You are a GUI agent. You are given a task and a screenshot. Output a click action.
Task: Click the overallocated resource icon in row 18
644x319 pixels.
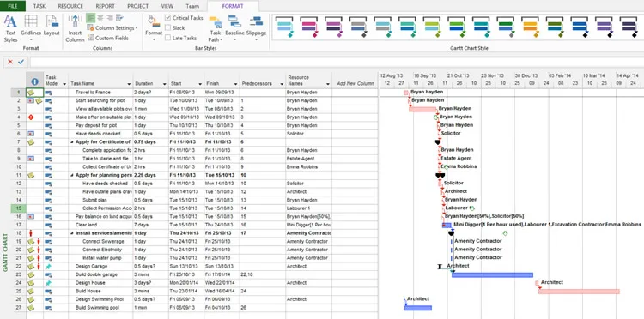(31, 233)
